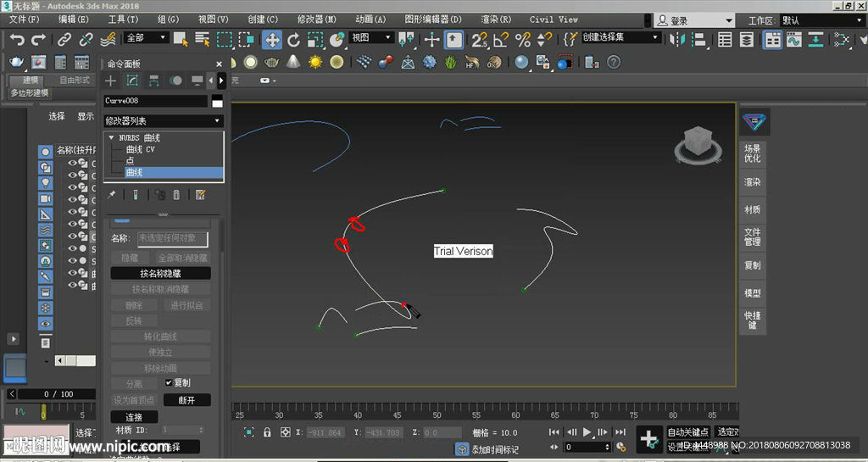This screenshot has width=868, height=462.
Task: Click the 按名称隐藏 button
Action: (160, 273)
